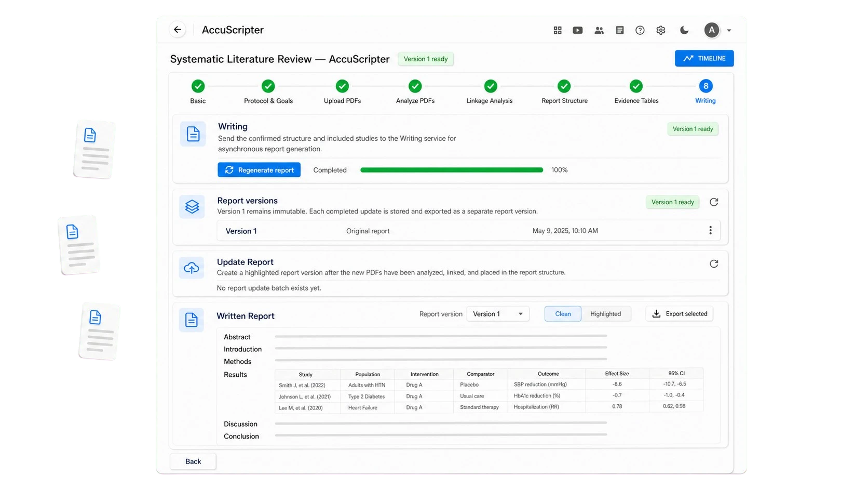Click the Standard therapy comparator cell

[479, 407]
